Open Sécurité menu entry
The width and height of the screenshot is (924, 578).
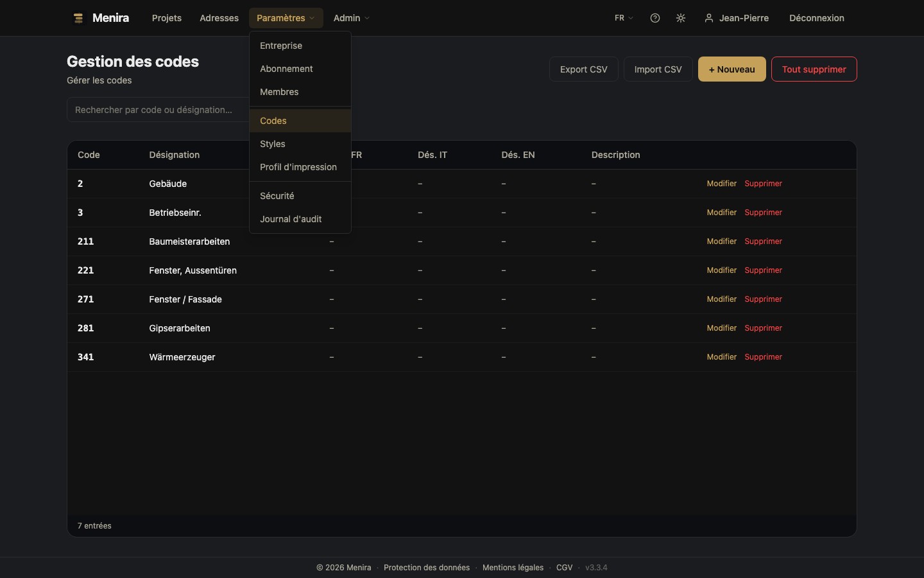coord(300,196)
